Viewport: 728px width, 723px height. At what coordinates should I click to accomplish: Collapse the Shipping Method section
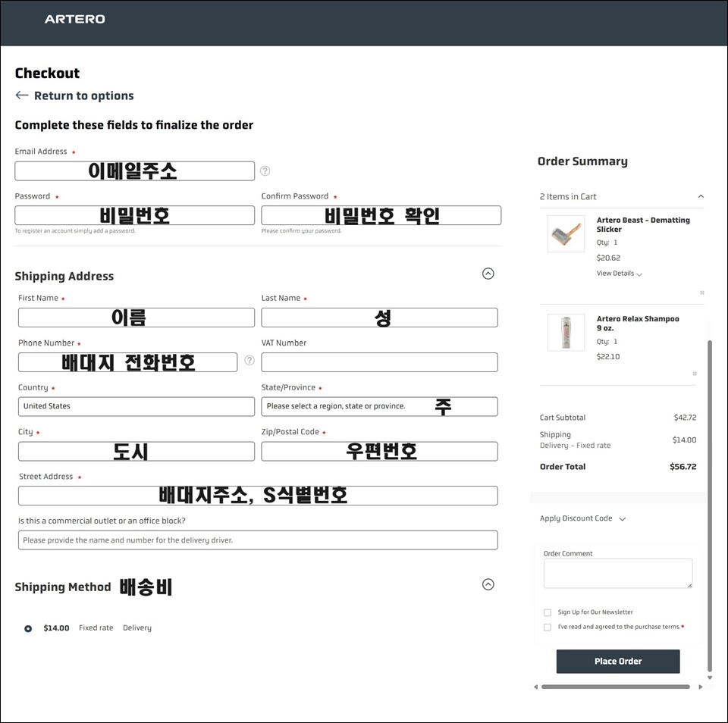click(488, 584)
